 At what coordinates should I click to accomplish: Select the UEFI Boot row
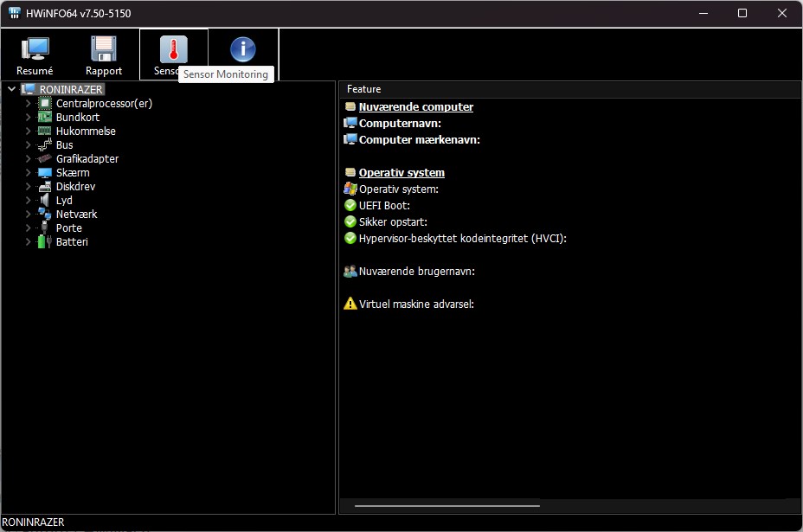(x=384, y=206)
